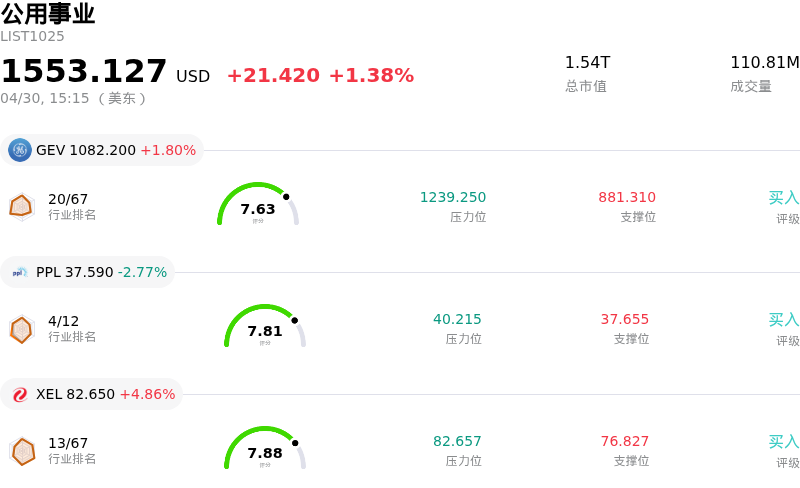This screenshot has height=488, width=800.
Task: Click the 7.88 score gauge
Action: (265, 449)
